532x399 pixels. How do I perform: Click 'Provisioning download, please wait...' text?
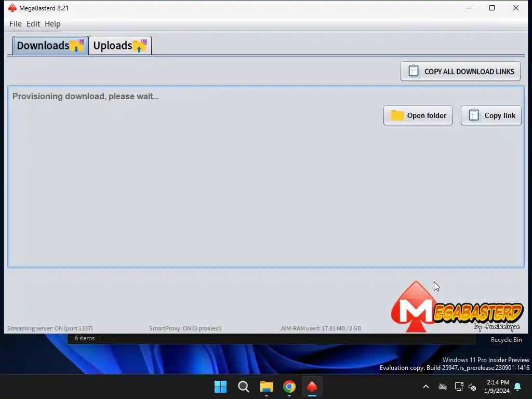pos(86,96)
